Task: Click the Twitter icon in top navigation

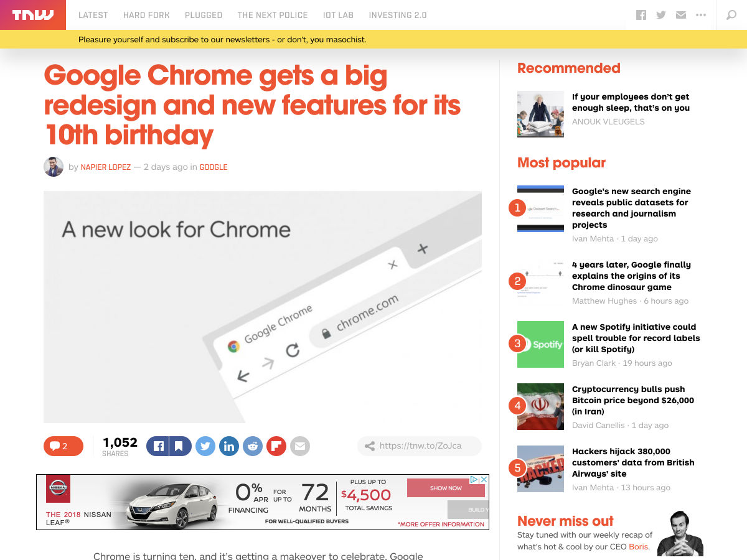Action: 661,15
